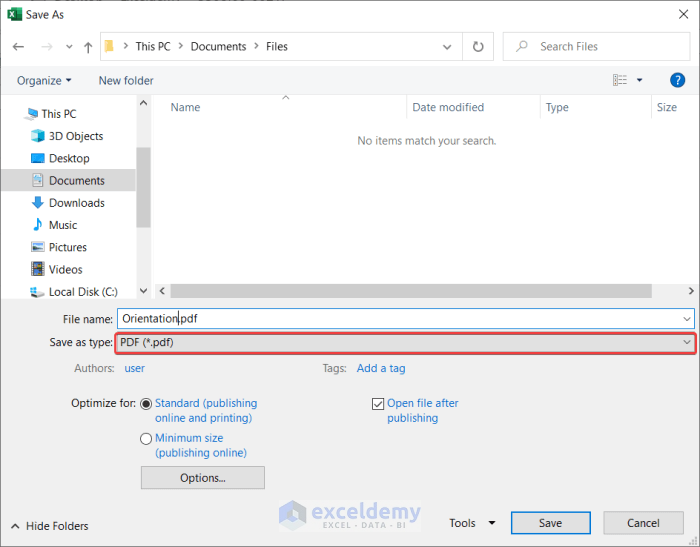This screenshot has width=700, height=547.
Task: Go up one folder level
Action: (x=88, y=47)
